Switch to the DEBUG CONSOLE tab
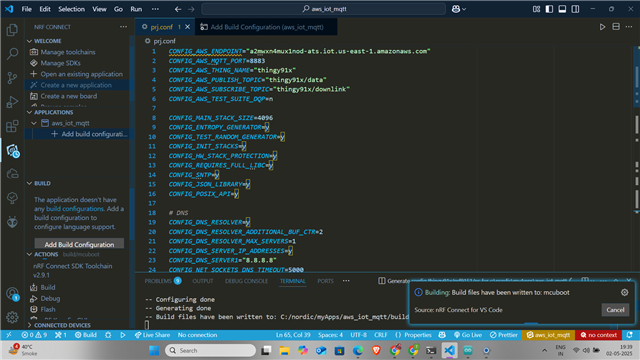The image size is (640, 360). pyautogui.click(x=247, y=281)
